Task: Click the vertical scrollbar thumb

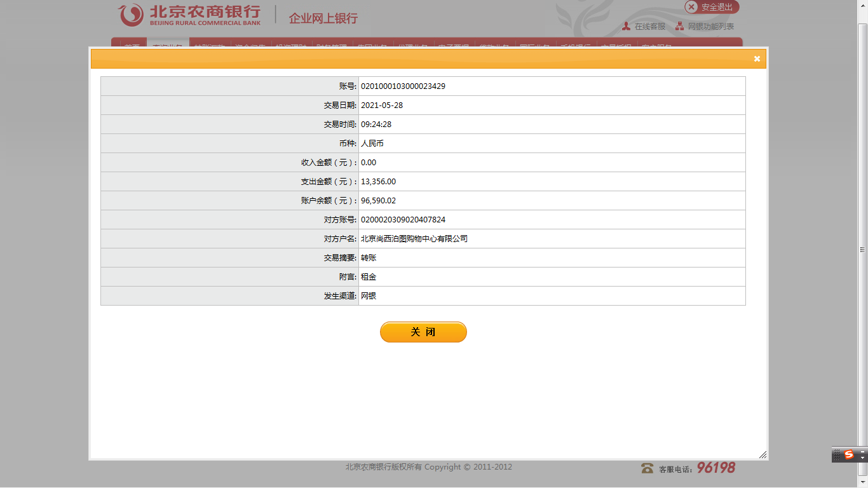Action: tap(862, 248)
